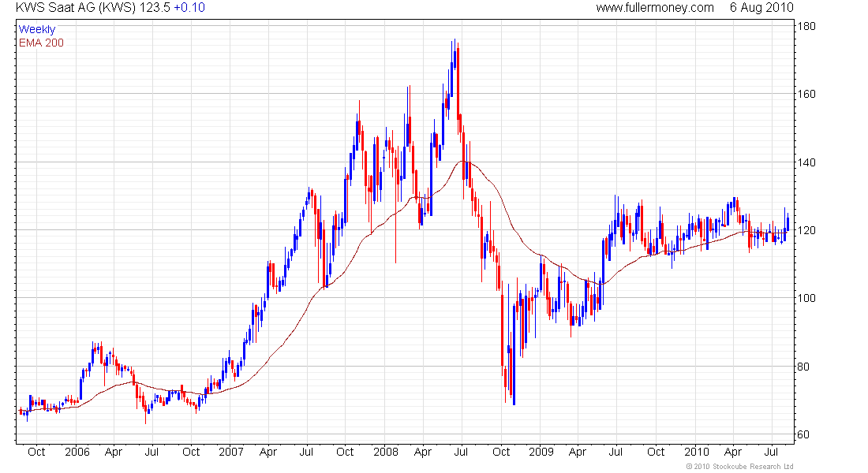Viewport: 868px width, 473px height.
Task: Click the KWS Saat AG (KWS) chart title
Action: tap(75, 8)
